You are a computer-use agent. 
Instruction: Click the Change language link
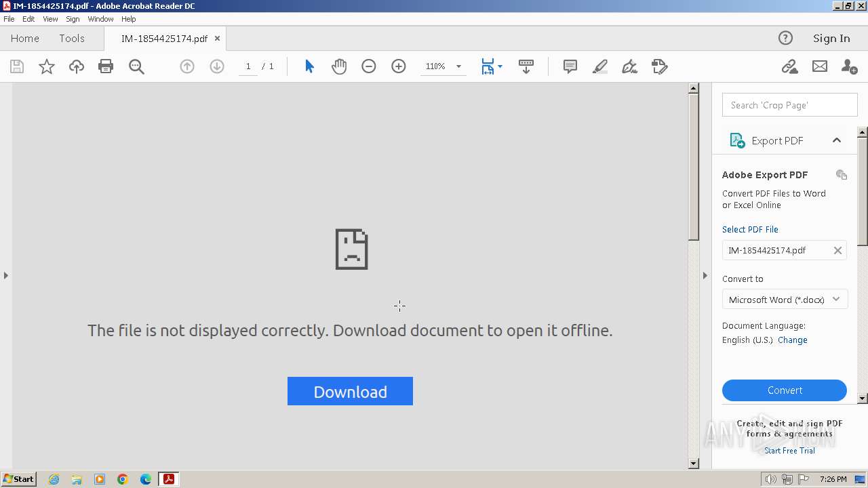coord(793,340)
